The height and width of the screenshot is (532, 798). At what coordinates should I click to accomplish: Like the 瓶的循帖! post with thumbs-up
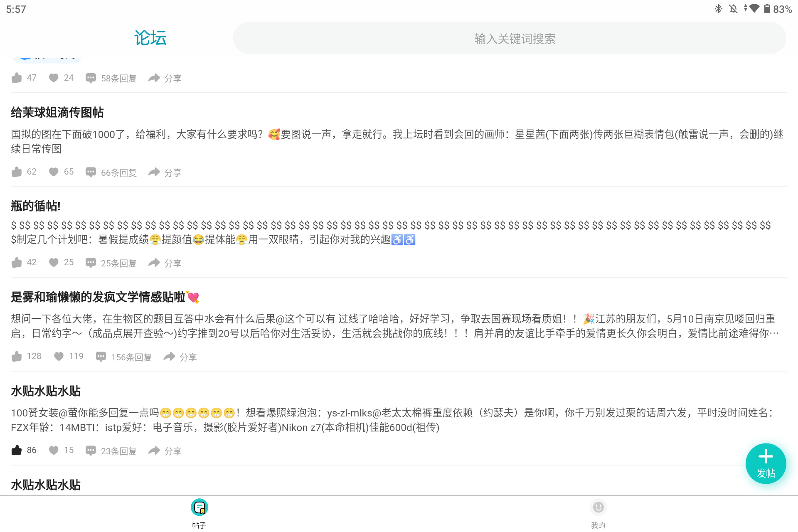click(17, 262)
